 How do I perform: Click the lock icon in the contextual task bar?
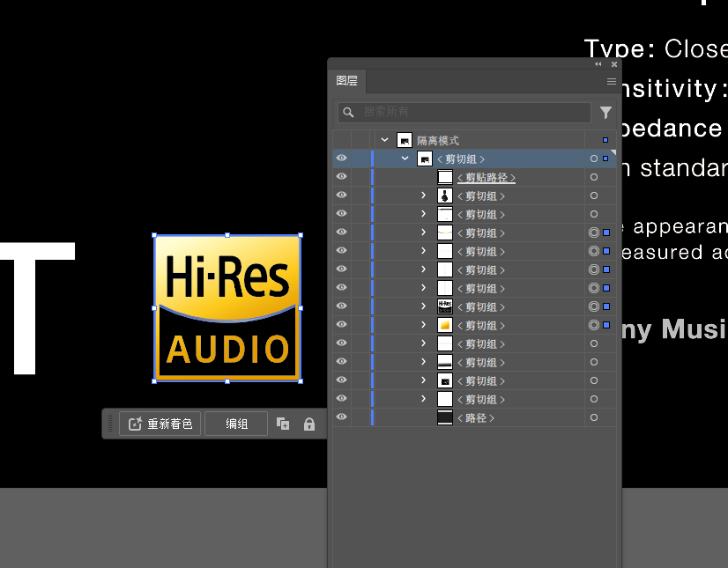click(x=309, y=424)
